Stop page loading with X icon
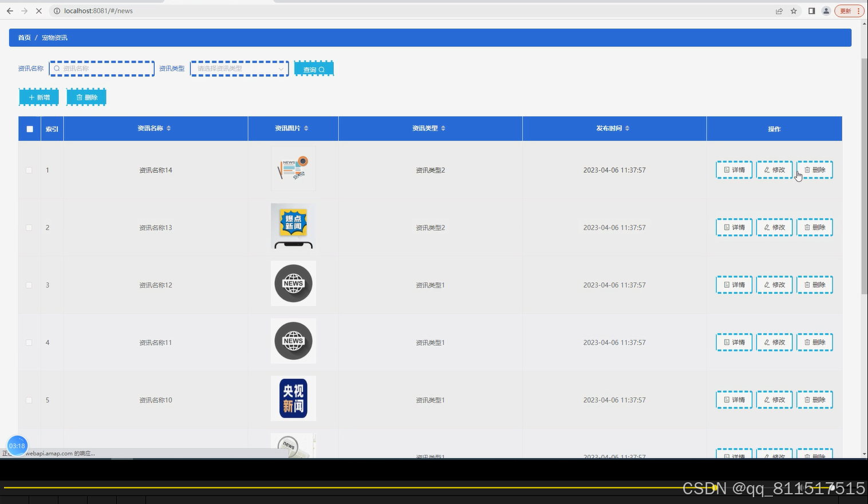Screen dimensions: 868x504 coord(39,11)
